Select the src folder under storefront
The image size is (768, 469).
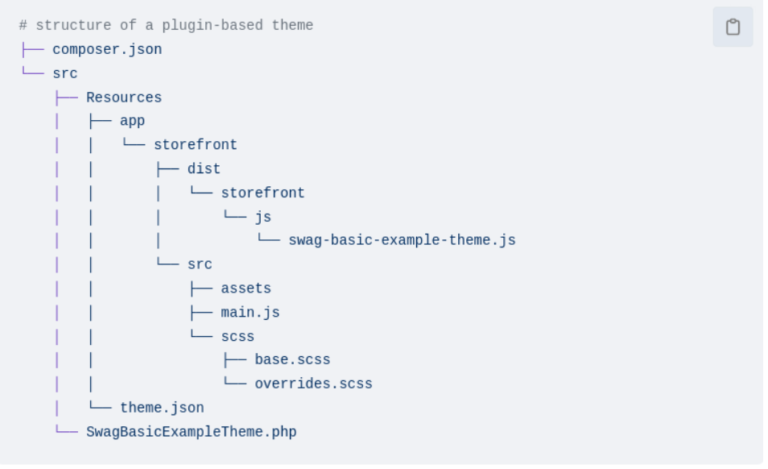coord(199,264)
